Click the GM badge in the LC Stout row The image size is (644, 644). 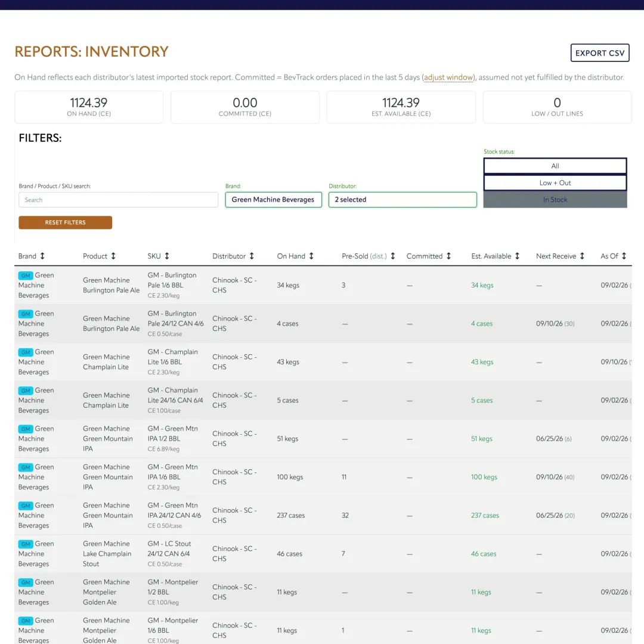coord(26,544)
